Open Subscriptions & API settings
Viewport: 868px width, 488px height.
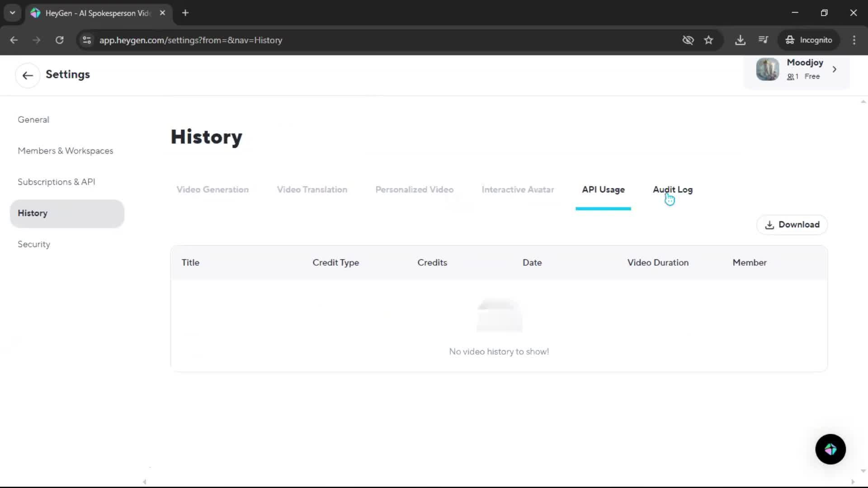click(x=56, y=182)
